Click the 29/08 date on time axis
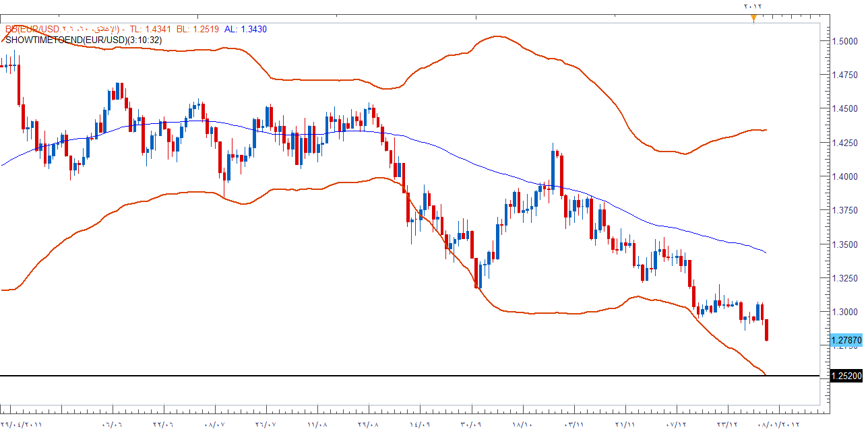The height and width of the screenshot is (433, 868). (369, 424)
